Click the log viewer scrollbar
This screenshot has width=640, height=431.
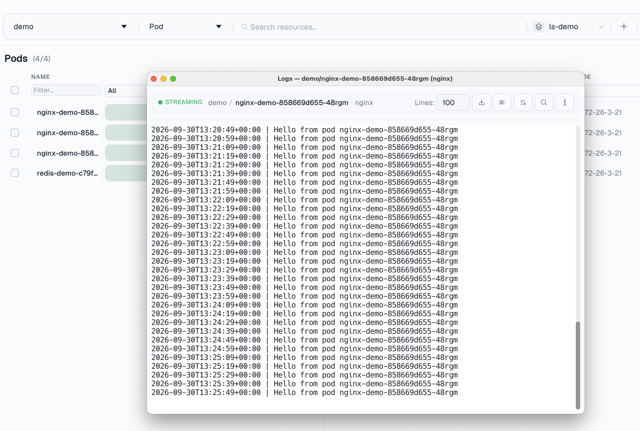(x=578, y=365)
